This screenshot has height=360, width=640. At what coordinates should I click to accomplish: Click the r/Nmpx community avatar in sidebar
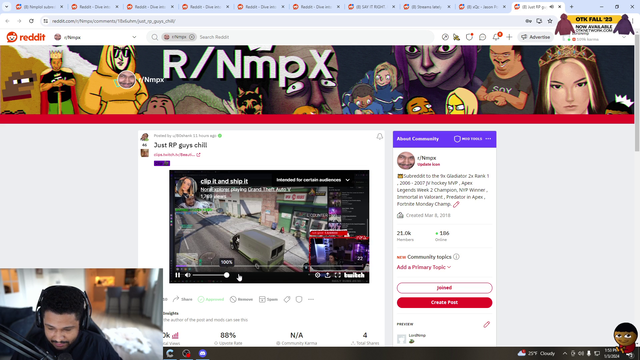pos(406,160)
